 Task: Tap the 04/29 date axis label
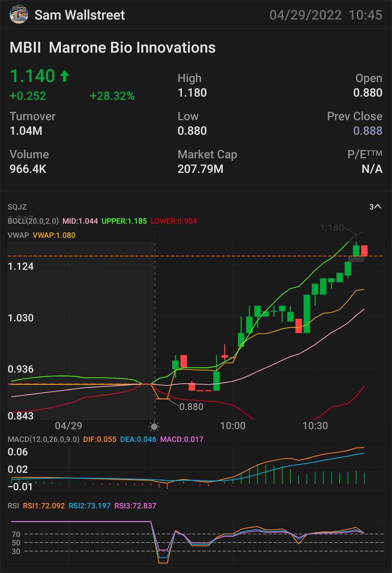coord(69,426)
